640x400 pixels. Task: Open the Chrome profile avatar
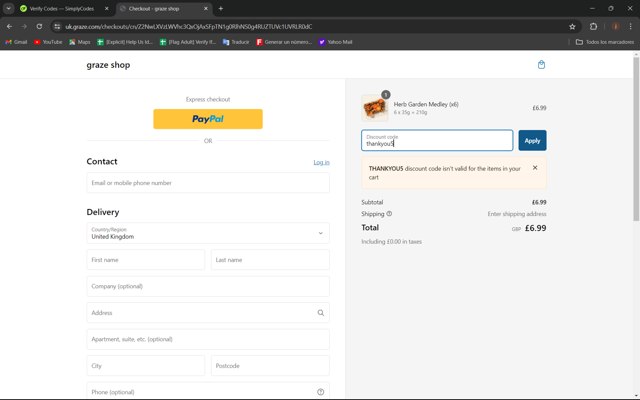tap(616, 27)
